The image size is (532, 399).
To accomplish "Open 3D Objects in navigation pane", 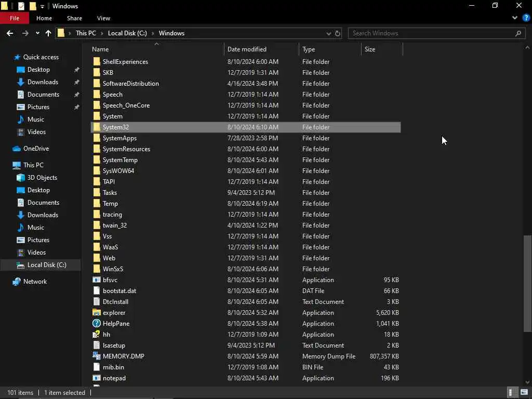I will [x=42, y=178].
